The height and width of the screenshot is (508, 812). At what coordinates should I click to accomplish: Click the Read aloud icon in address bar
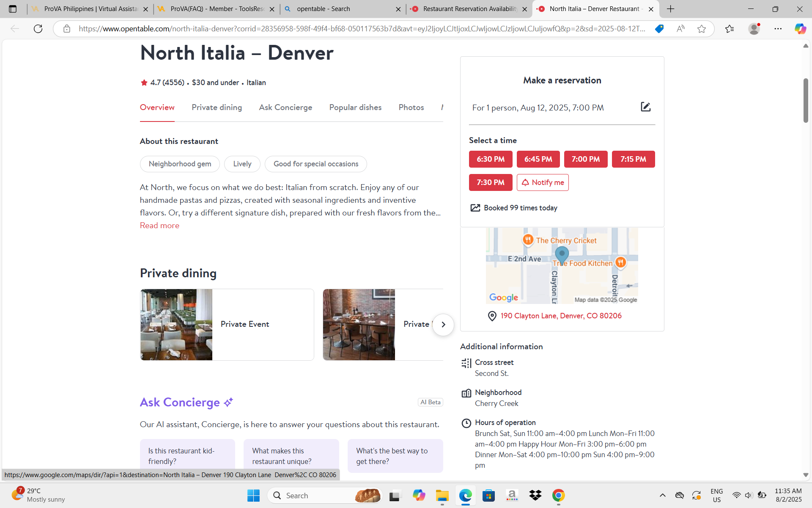tap(680, 29)
